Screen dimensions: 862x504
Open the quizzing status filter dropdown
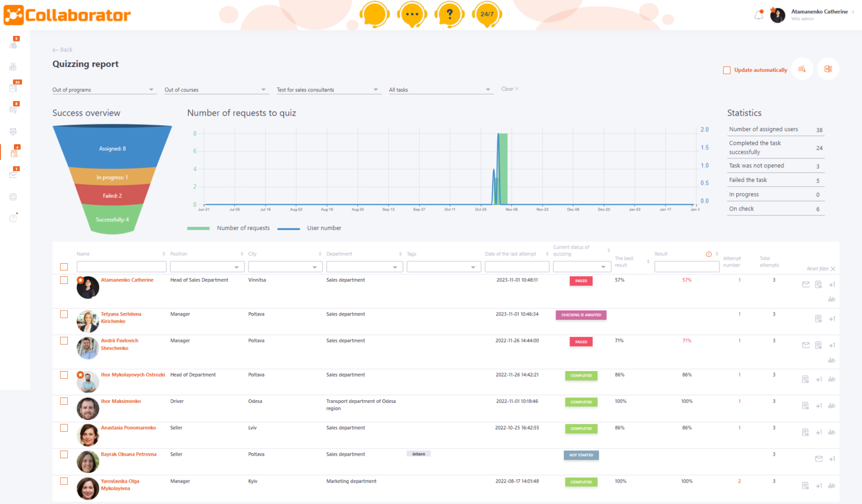[582, 267]
